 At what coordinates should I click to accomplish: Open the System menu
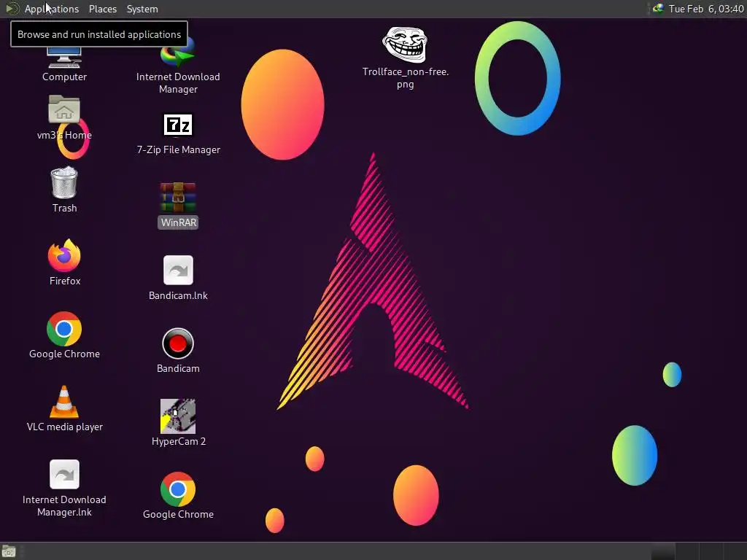[x=142, y=9]
